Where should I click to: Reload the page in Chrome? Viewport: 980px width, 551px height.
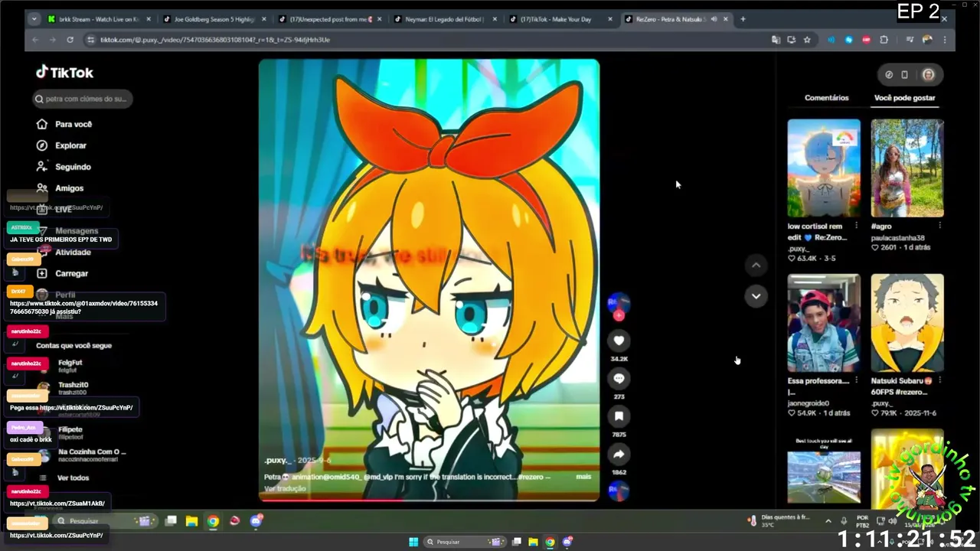click(x=70, y=40)
